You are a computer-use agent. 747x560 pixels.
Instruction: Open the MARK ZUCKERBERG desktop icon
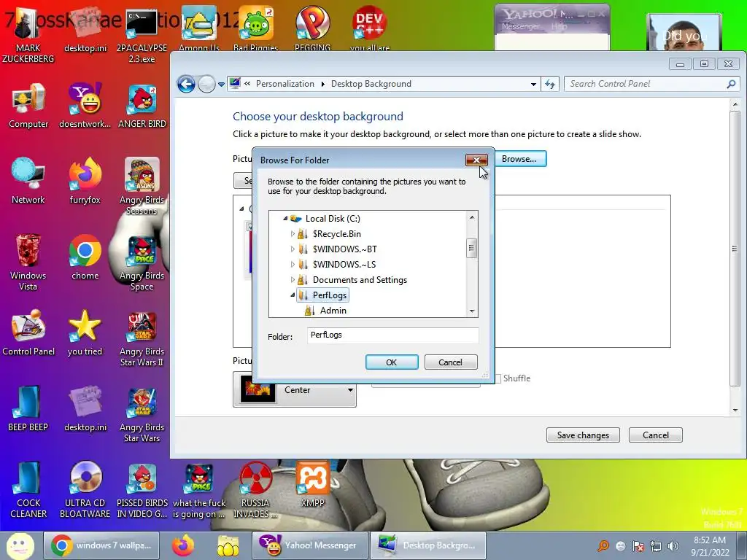tap(28, 34)
